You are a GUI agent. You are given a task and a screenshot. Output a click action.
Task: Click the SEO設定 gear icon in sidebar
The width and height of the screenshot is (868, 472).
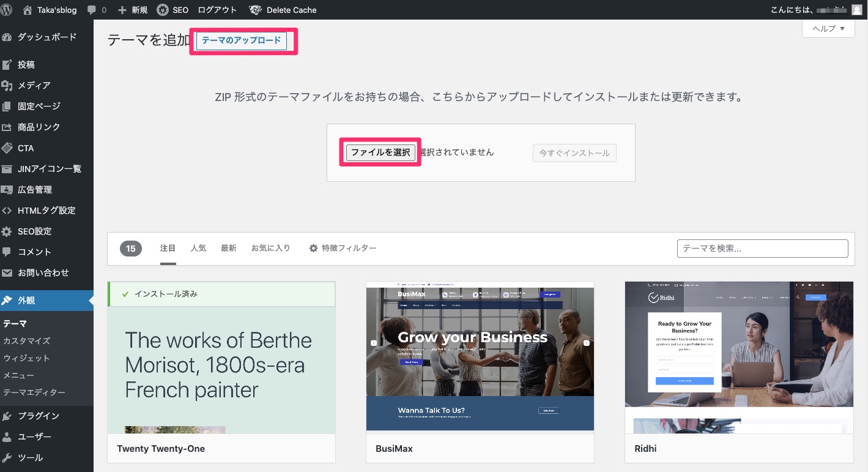pyautogui.click(x=7, y=231)
